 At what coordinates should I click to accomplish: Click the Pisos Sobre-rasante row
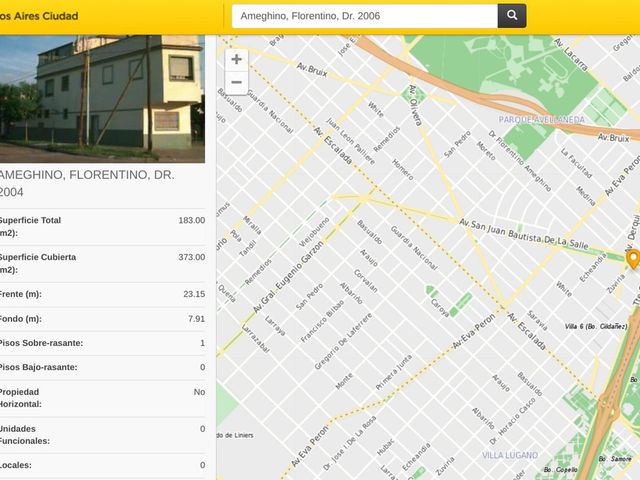pos(102,343)
